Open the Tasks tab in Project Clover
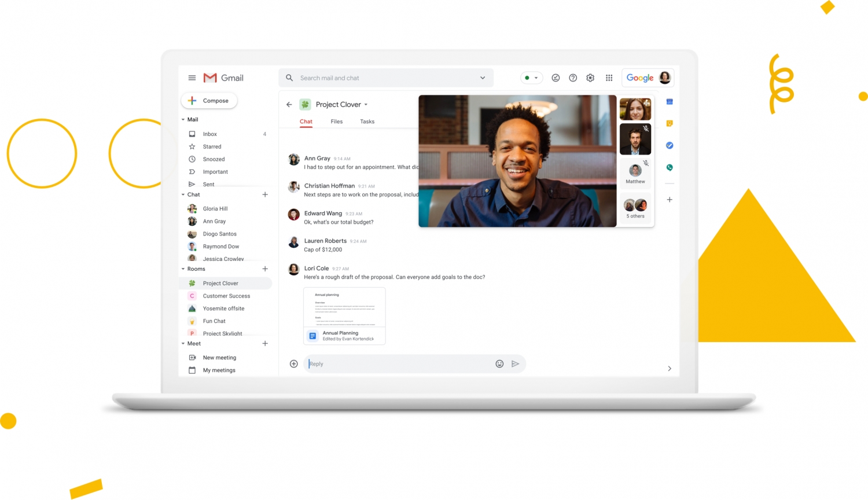 click(367, 122)
